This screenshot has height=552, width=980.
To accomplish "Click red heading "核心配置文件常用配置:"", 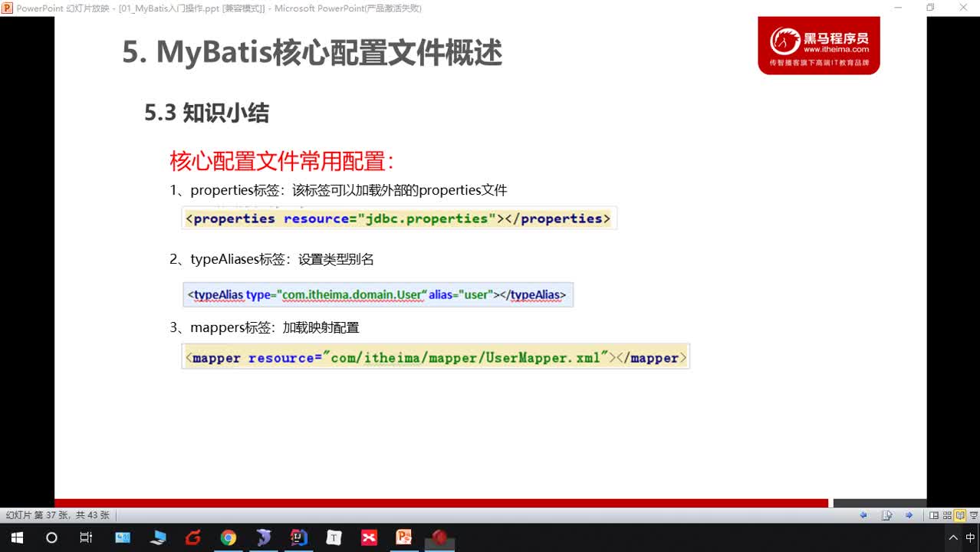I will click(x=281, y=161).
